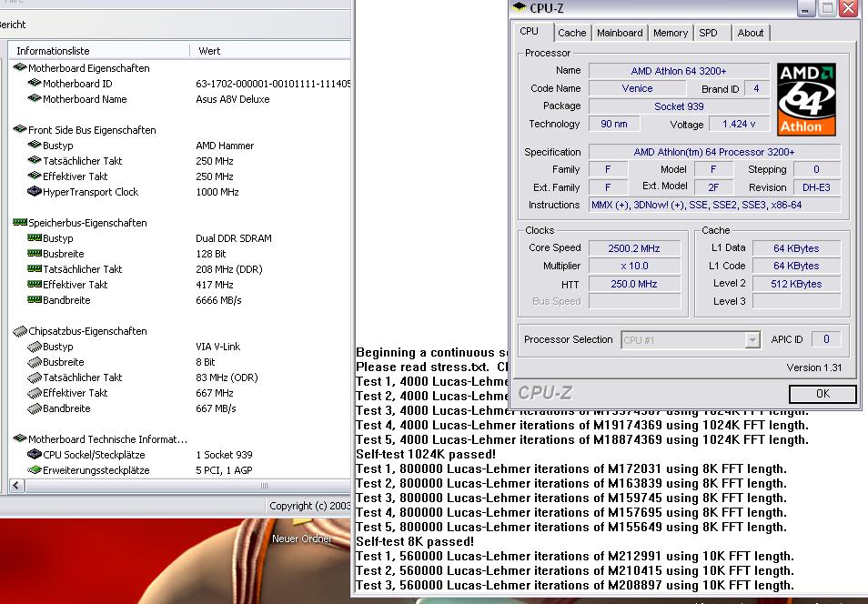Image resolution: width=868 pixels, height=604 pixels.
Task: Click the APIC ID field
Action: [826, 339]
